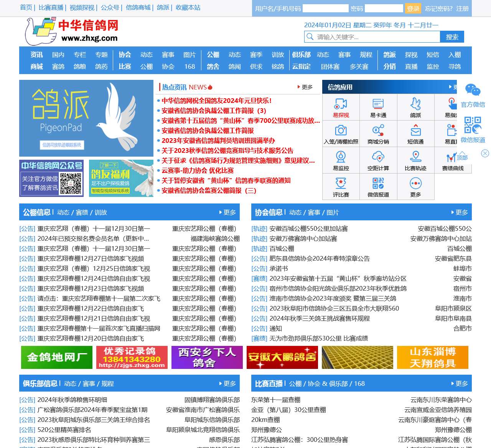Click 注册 link
The height and width of the screenshot is (448, 491).
(x=463, y=8)
